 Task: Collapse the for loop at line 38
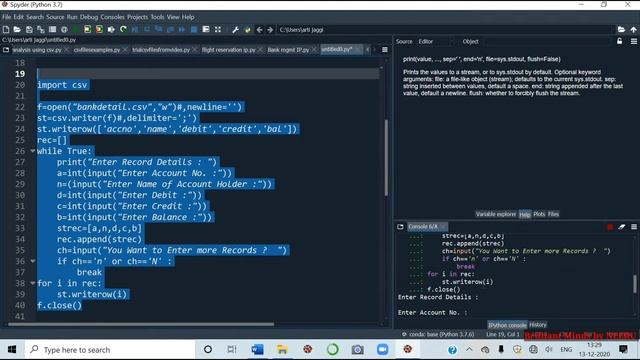[32, 283]
